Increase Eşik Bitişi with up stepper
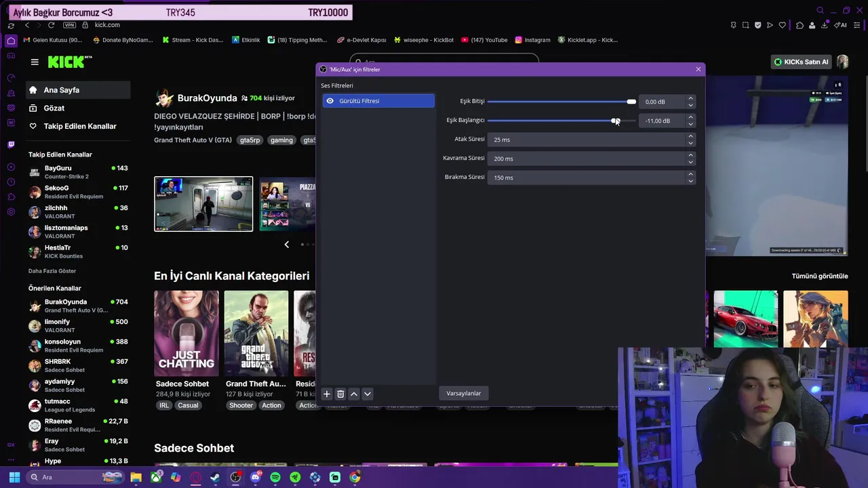The width and height of the screenshot is (868, 488). click(x=690, y=98)
